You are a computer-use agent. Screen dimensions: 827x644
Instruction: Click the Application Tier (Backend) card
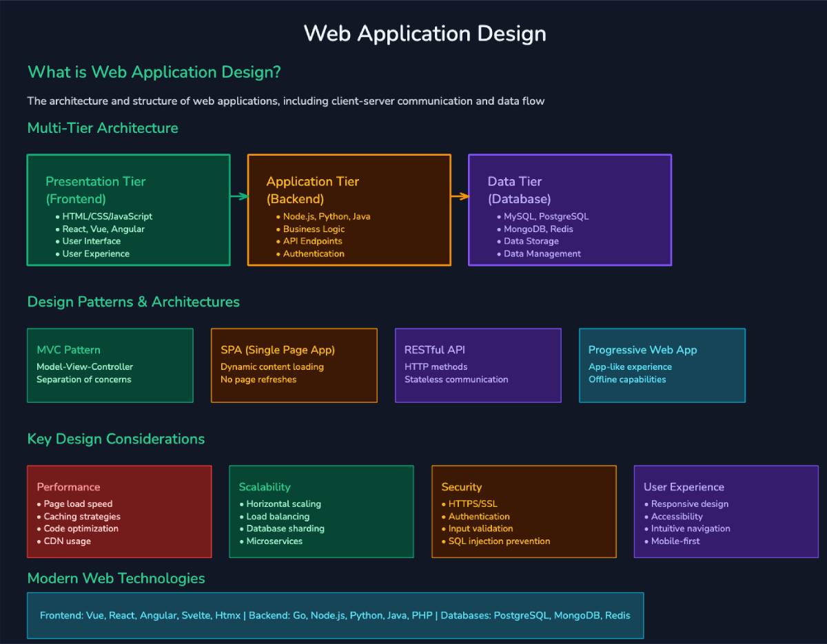349,209
